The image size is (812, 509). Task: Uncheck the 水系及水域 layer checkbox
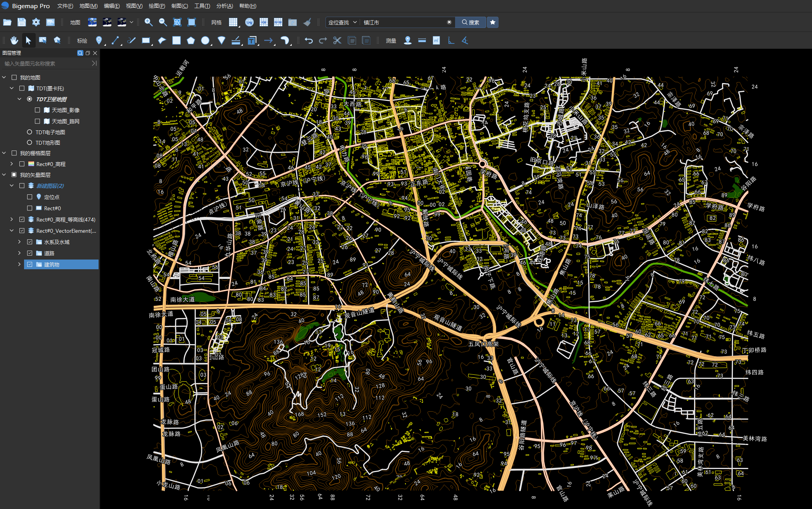(30, 242)
